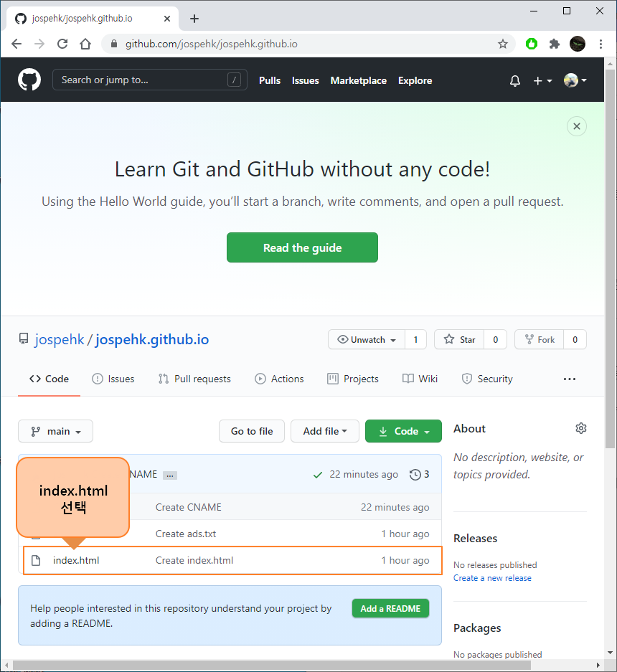Screen dimensions: 617x672
Task: Open the Chrome three-dot menu
Action: pos(600,44)
